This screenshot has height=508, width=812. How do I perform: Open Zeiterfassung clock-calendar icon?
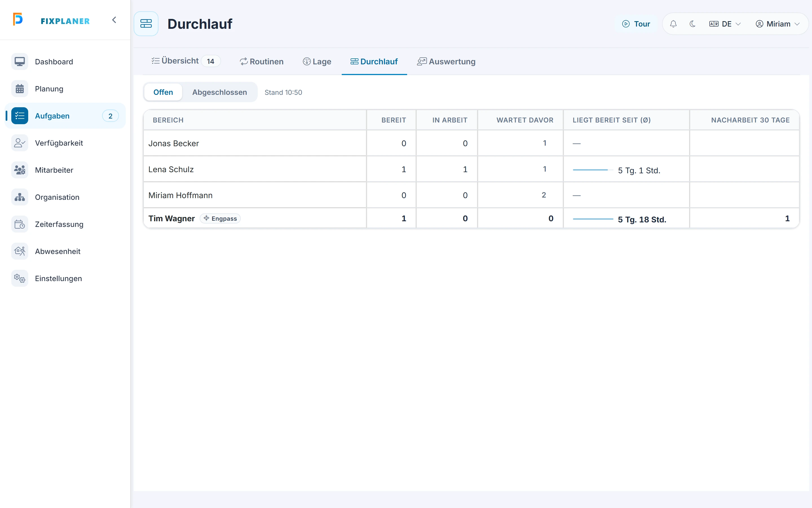click(x=19, y=224)
